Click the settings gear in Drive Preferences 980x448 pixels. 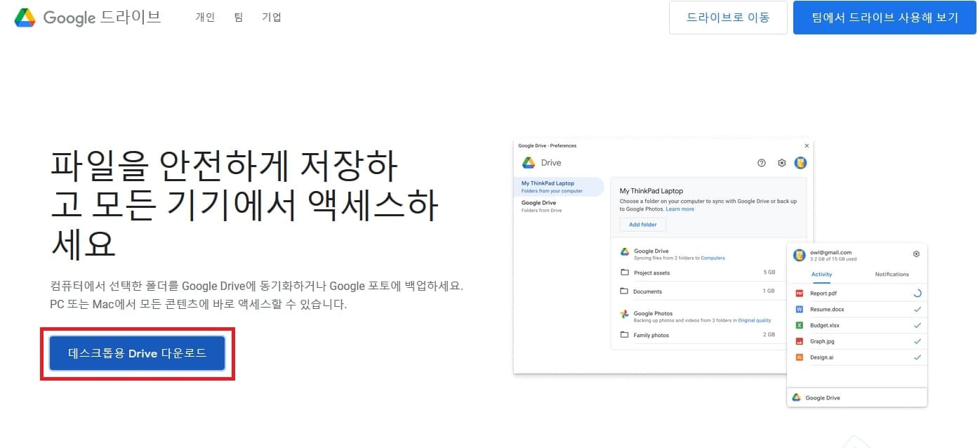[781, 162]
